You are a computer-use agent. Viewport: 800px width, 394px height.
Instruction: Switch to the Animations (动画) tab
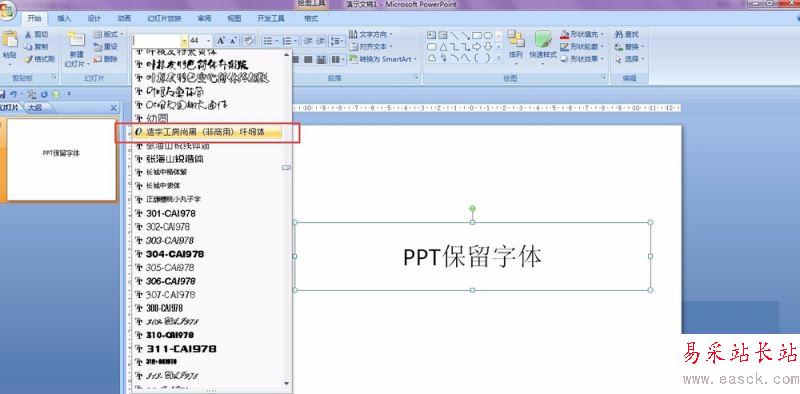coord(124,19)
